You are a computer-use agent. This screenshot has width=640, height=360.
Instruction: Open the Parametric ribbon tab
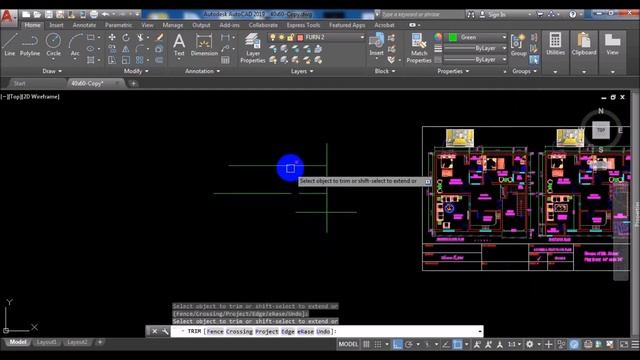point(118,25)
